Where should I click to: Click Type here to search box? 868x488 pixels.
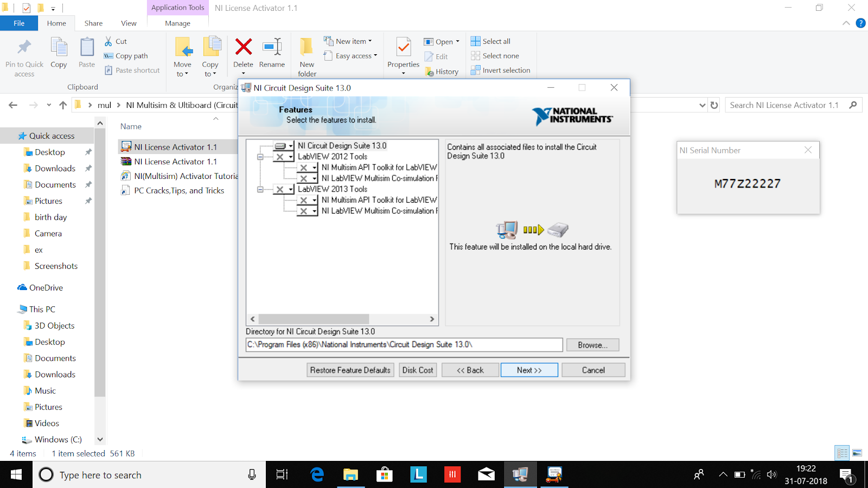tap(149, 475)
